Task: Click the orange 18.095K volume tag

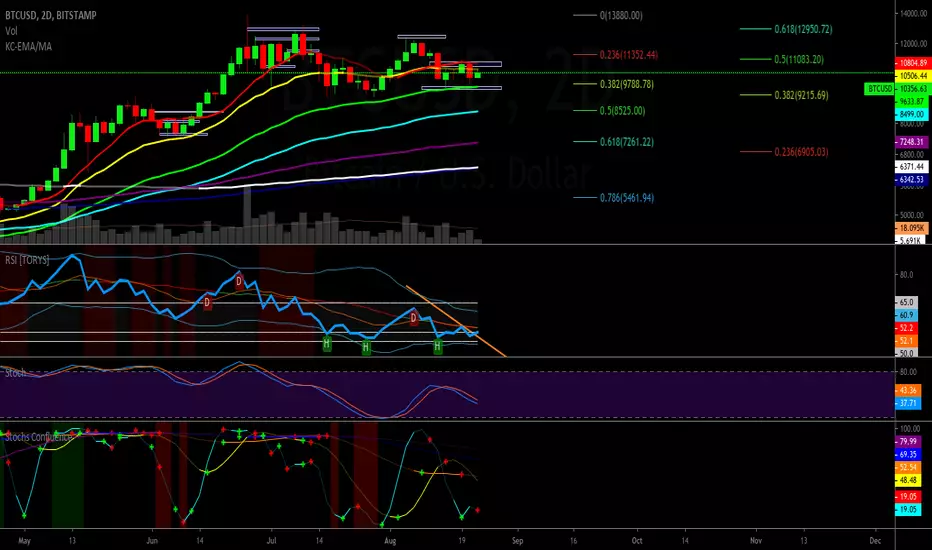Action: pos(911,228)
